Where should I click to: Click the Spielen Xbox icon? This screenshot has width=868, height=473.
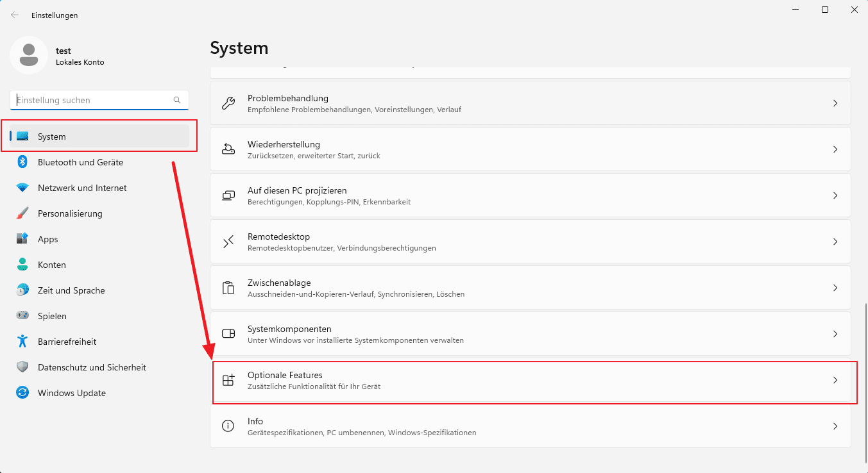[23, 316]
